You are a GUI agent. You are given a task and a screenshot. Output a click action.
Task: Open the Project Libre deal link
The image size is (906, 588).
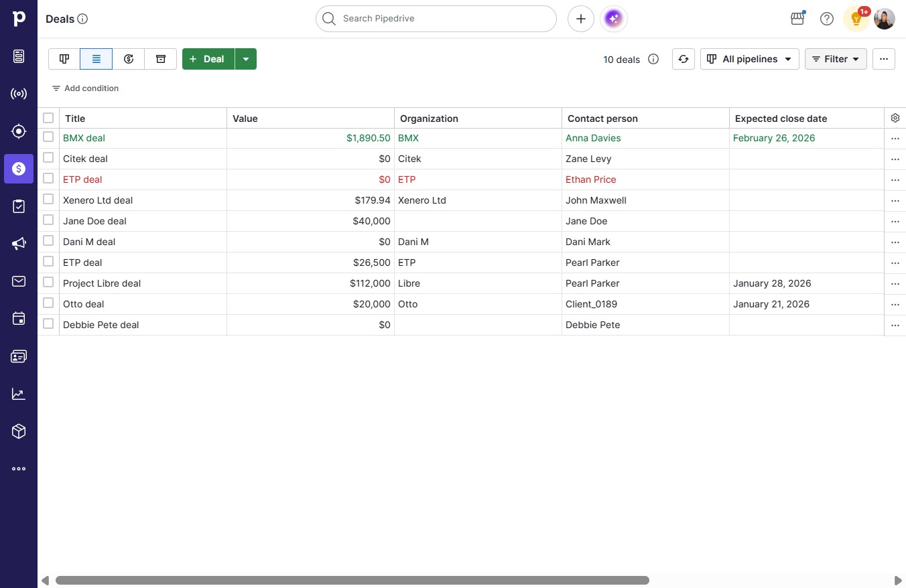tap(102, 283)
